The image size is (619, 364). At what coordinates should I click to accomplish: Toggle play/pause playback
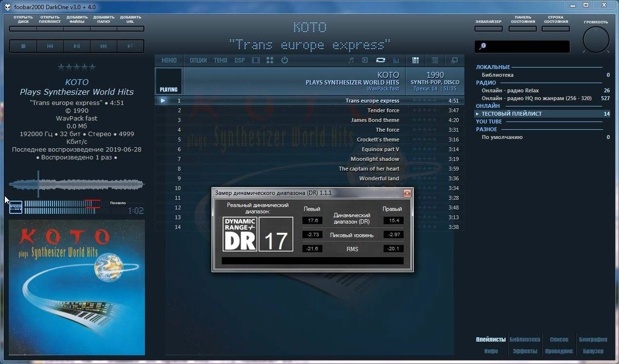[x=77, y=46]
